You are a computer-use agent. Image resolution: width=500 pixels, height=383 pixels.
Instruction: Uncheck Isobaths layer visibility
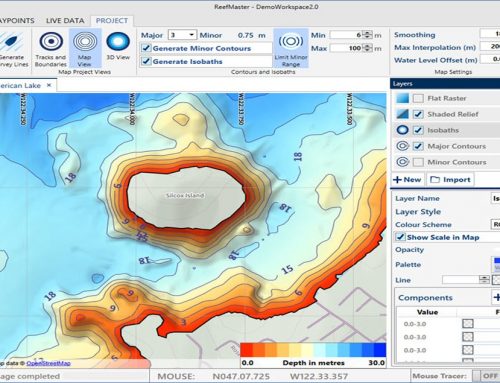(418, 130)
